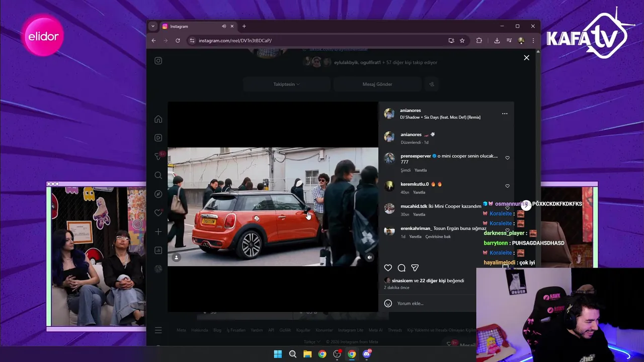
Task: Show tagged people icon on video
Action: [176, 257]
